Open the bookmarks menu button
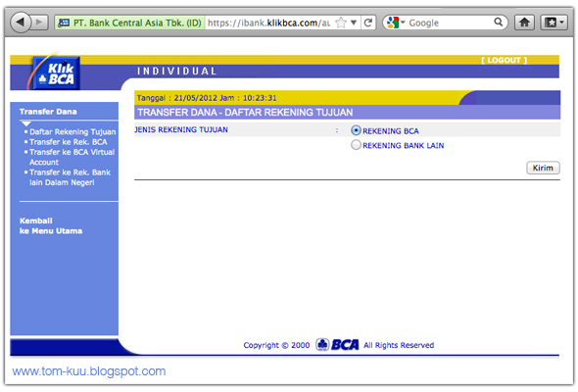Image resolution: width=578 pixels, height=392 pixels. click(x=554, y=23)
